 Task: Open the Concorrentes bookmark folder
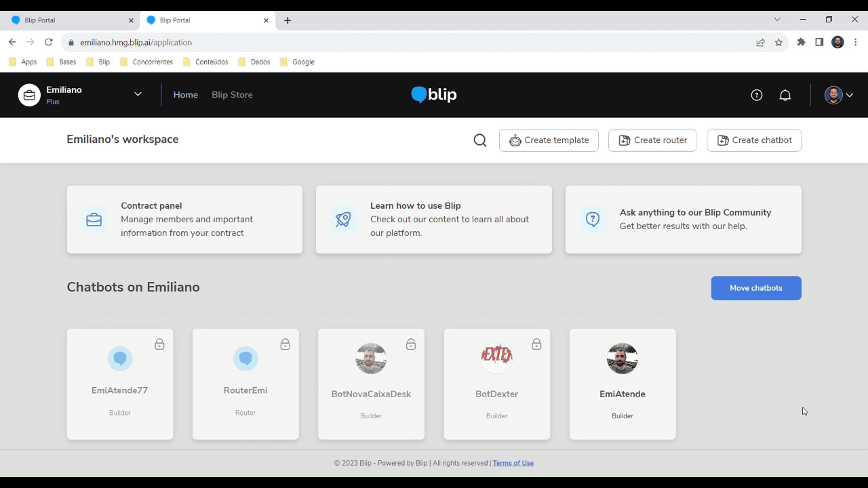pyautogui.click(x=146, y=62)
